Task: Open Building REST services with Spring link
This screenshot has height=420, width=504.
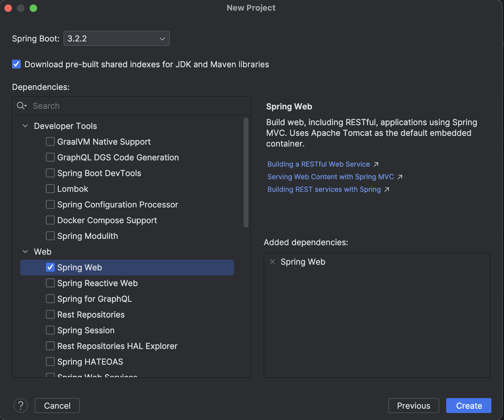Action: [324, 190]
